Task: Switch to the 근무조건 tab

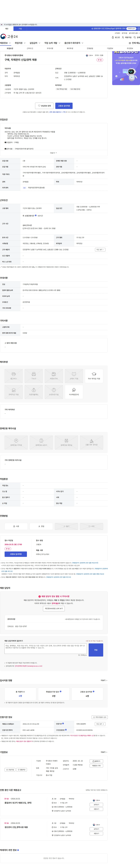Action: [30, 48]
